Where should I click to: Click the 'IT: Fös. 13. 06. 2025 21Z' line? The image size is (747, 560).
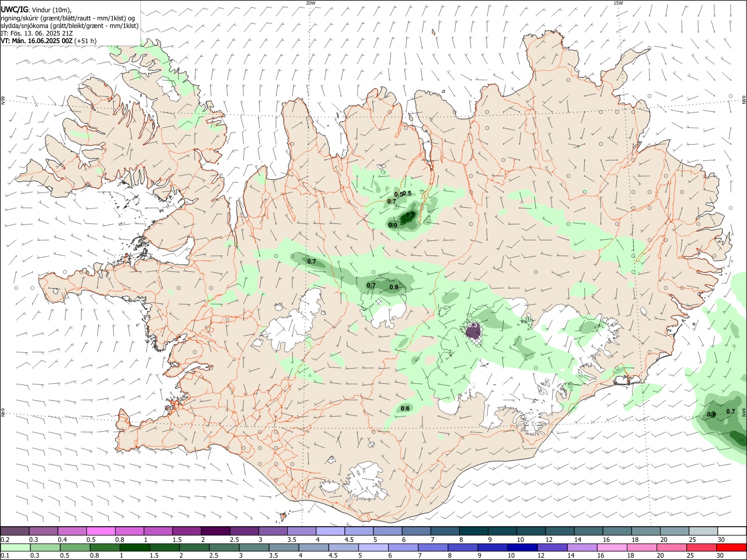pos(37,33)
